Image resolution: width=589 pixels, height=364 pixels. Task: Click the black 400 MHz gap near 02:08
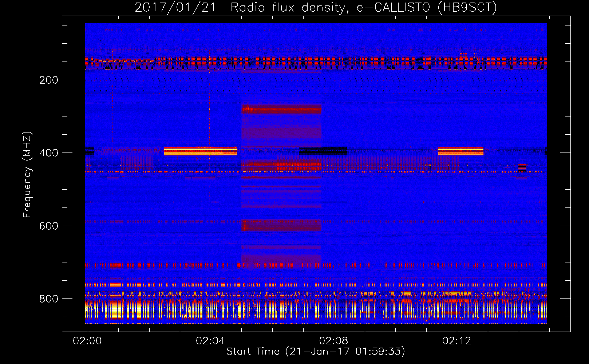click(323, 151)
